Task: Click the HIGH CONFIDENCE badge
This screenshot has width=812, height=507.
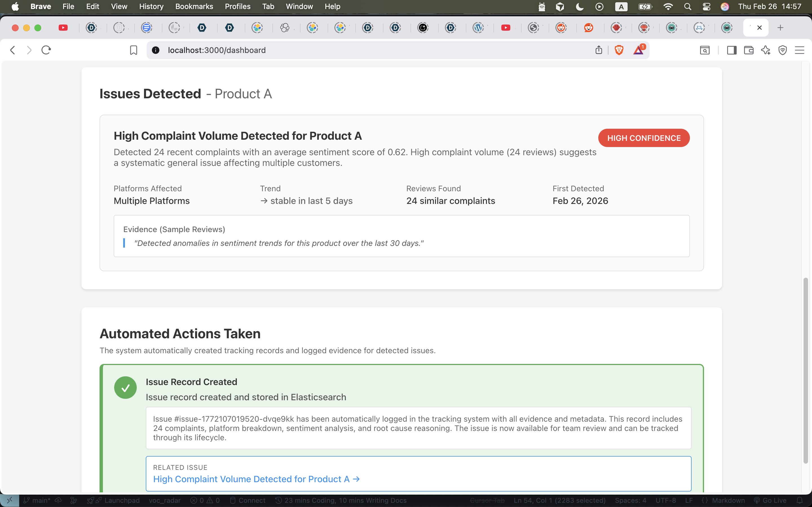Action: click(x=644, y=138)
